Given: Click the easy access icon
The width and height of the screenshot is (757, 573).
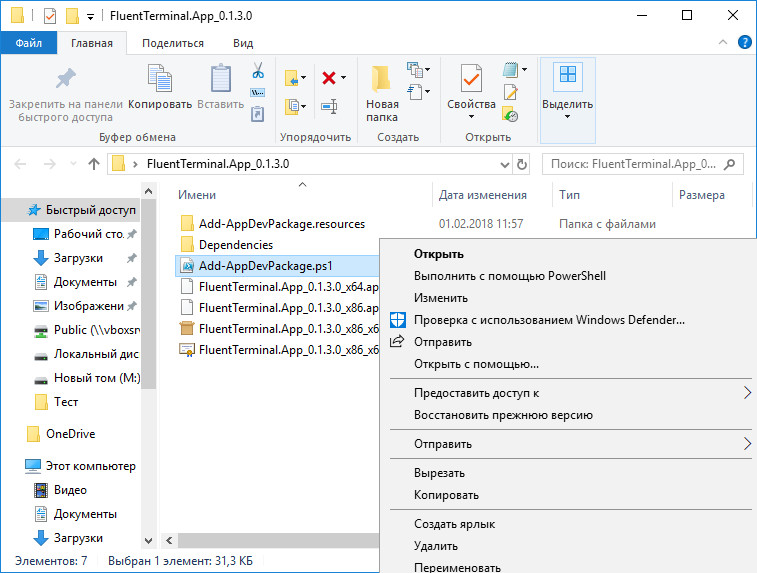Looking at the screenshot, I should point(415,92).
